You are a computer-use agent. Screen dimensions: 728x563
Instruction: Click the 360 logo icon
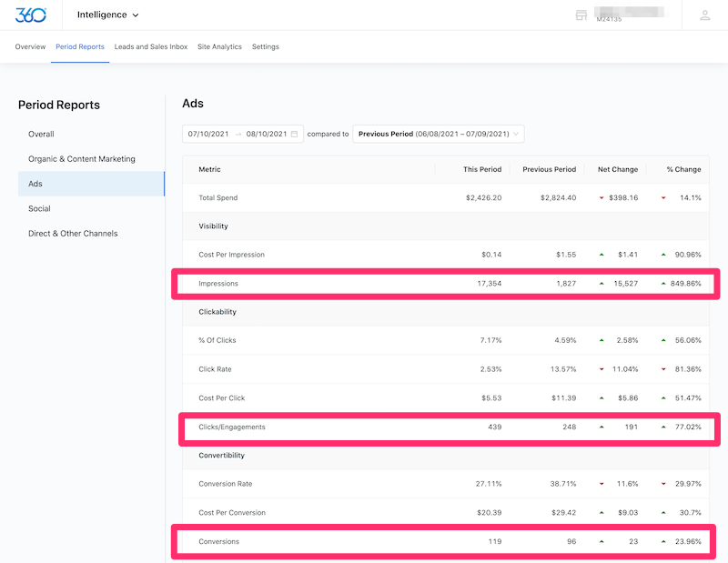(x=30, y=15)
